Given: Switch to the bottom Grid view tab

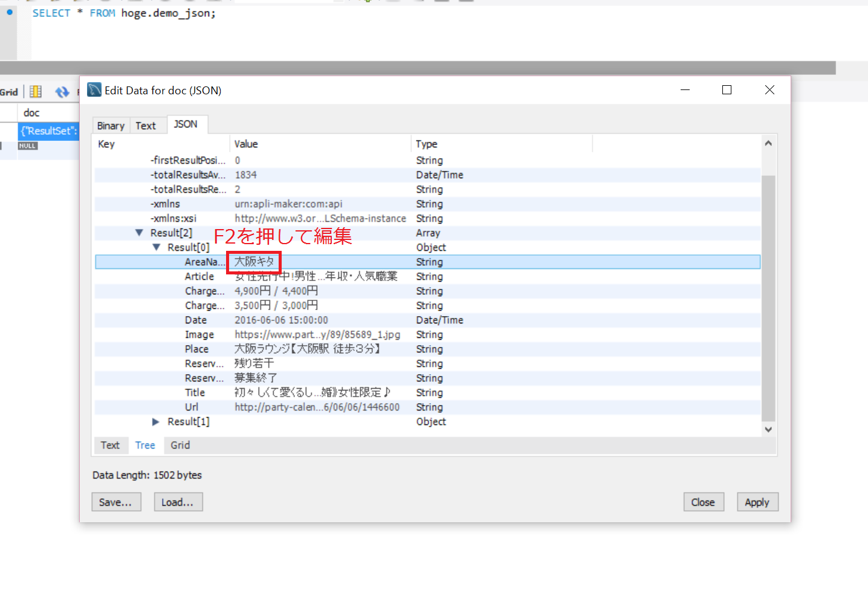Looking at the screenshot, I should (x=180, y=445).
